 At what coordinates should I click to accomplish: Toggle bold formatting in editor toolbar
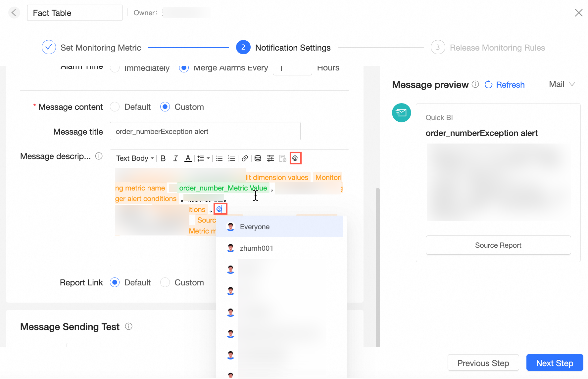tap(163, 158)
